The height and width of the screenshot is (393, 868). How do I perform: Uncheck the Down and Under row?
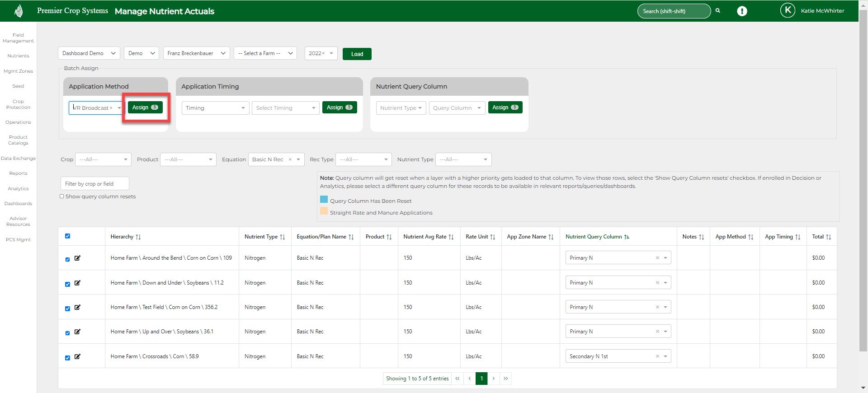tap(67, 284)
